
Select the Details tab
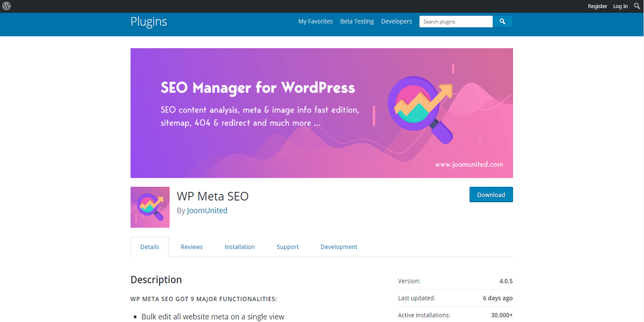click(x=150, y=247)
